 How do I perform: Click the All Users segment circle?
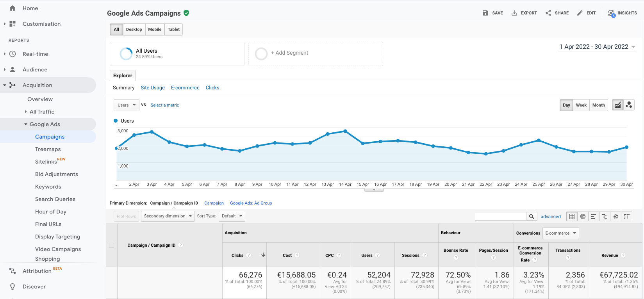tap(126, 54)
